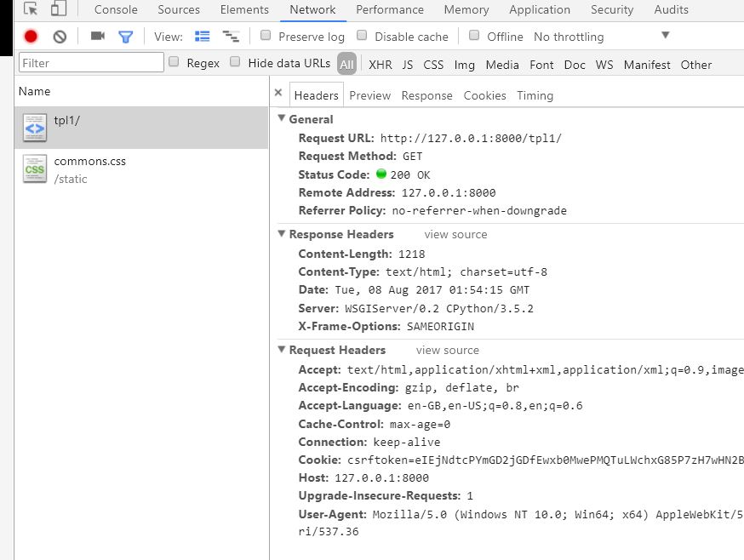The height and width of the screenshot is (560, 744).
Task: Filter requests by XHR
Action: 380,65
